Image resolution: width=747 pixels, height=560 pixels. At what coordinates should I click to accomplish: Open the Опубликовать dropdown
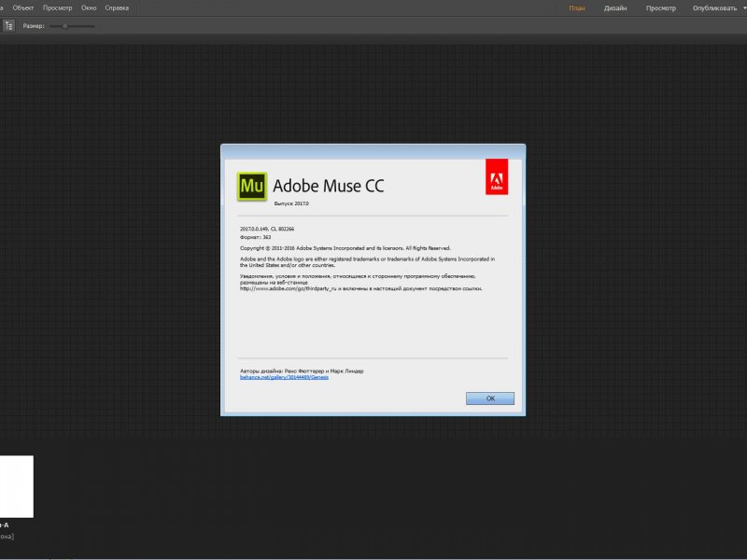pyautogui.click(x=717, y=8)
